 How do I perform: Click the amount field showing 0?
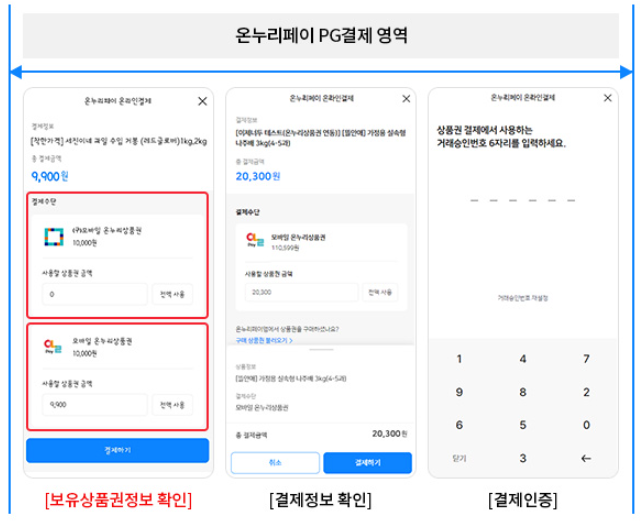click(x=95, y=294)
